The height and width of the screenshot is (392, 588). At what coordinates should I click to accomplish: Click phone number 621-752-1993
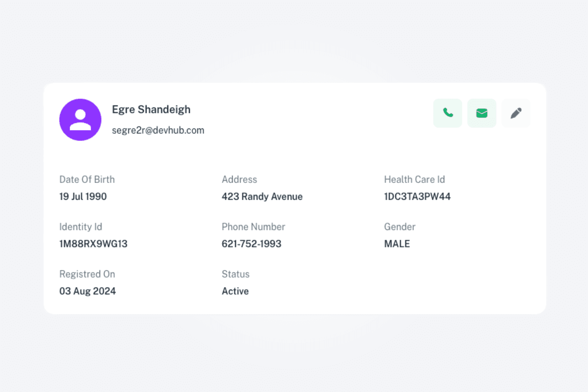point(252,244)
